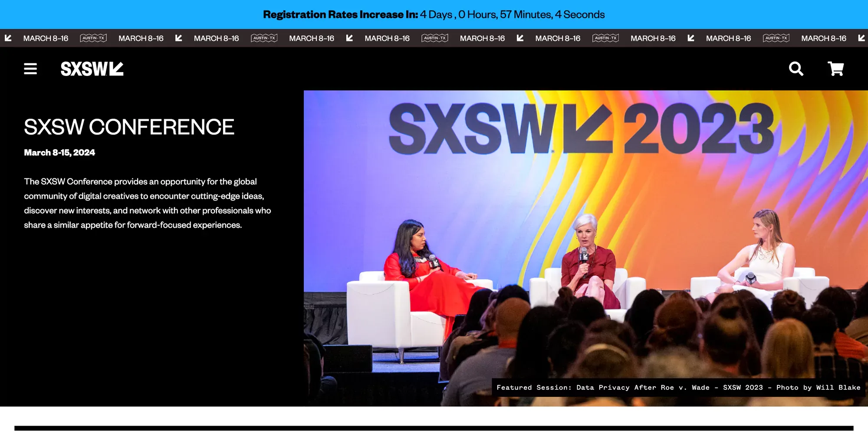
Task: Click the SXSW logo in header
Action: [x=92, y=69]
